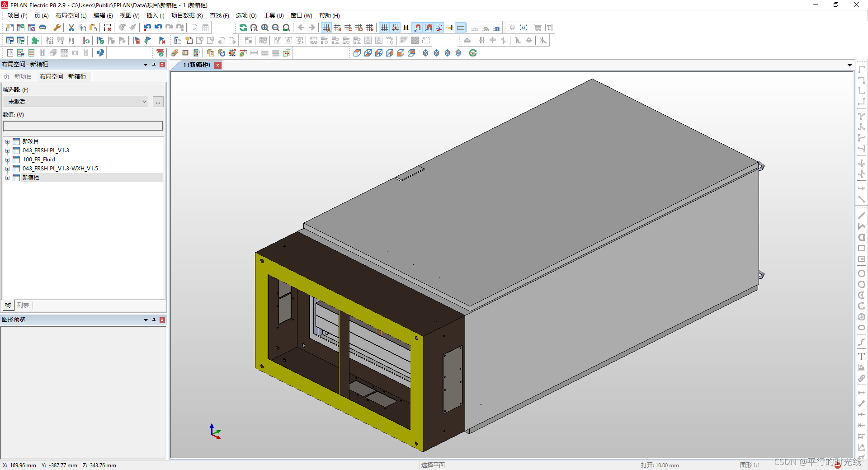
Task: Click the new enclosure cabinet icon
Action: click(10, 53)
